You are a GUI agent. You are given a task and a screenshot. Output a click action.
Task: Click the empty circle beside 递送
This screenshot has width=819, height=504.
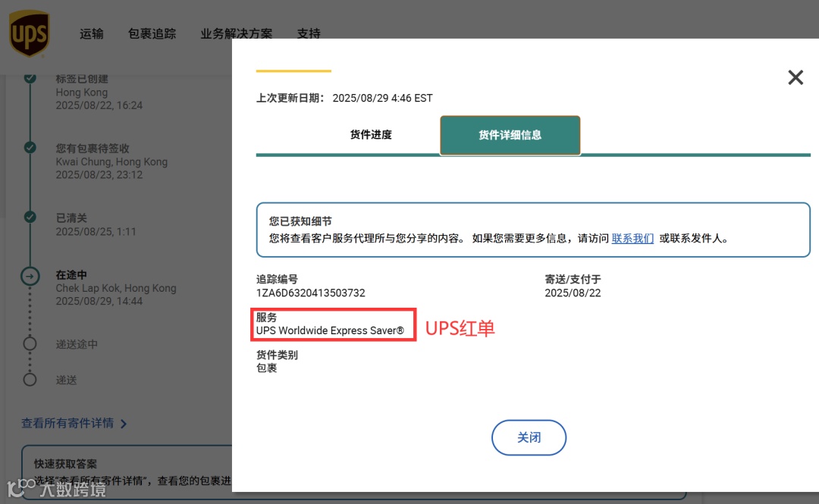pyautogui.click(x=30, y=380)
